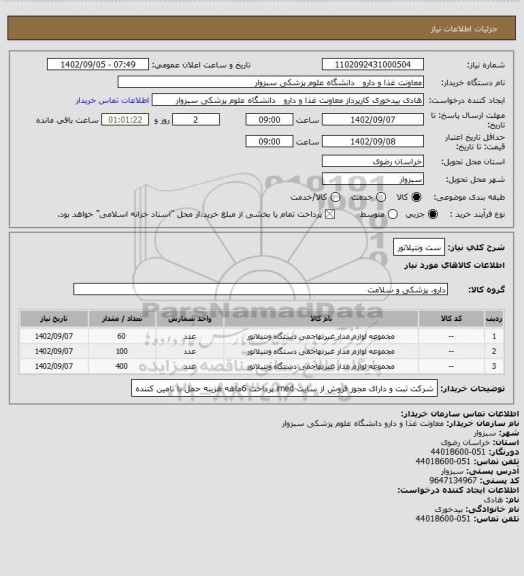Click the goods group field دارو، پزشکی و سلامت
Image resolution: width=524 pixels, height=576 pixels.
tap(260, 289)
